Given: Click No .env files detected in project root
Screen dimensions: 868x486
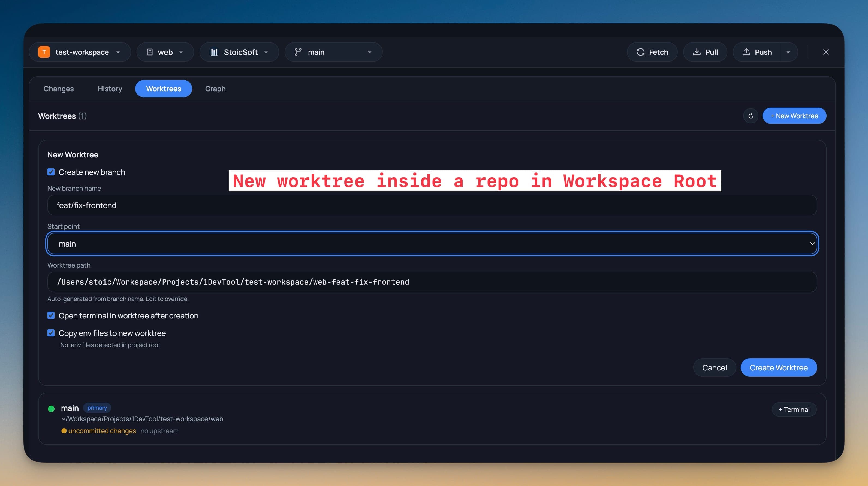Looking at the screenshot, I should 110,345.
